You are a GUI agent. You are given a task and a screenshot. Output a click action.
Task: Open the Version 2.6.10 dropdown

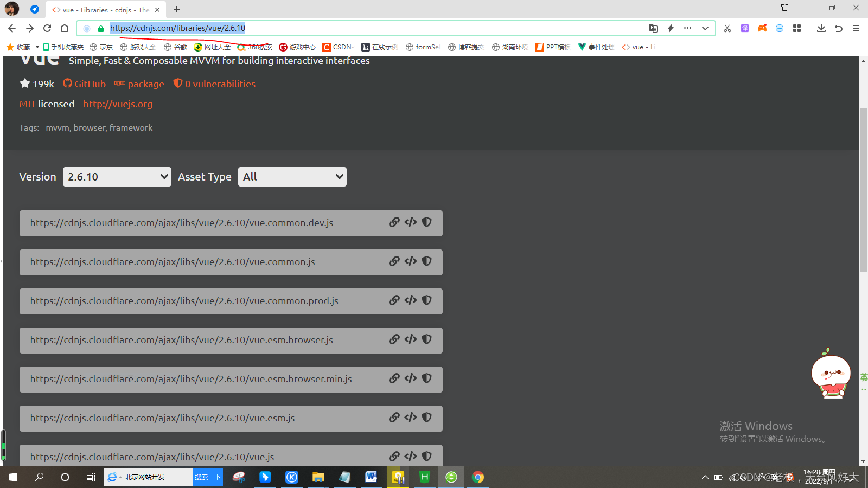[x=117, y=177]
